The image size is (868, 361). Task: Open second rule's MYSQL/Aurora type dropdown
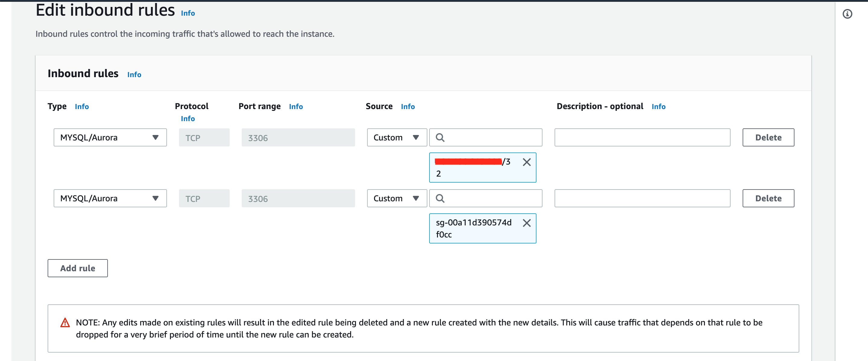(x=110, y=198)
